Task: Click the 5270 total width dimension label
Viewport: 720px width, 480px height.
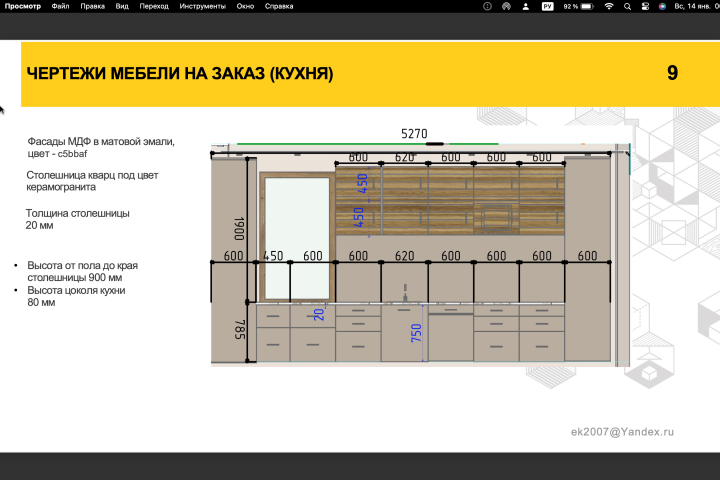Action: pyautogui.click(x=414, y=134)
